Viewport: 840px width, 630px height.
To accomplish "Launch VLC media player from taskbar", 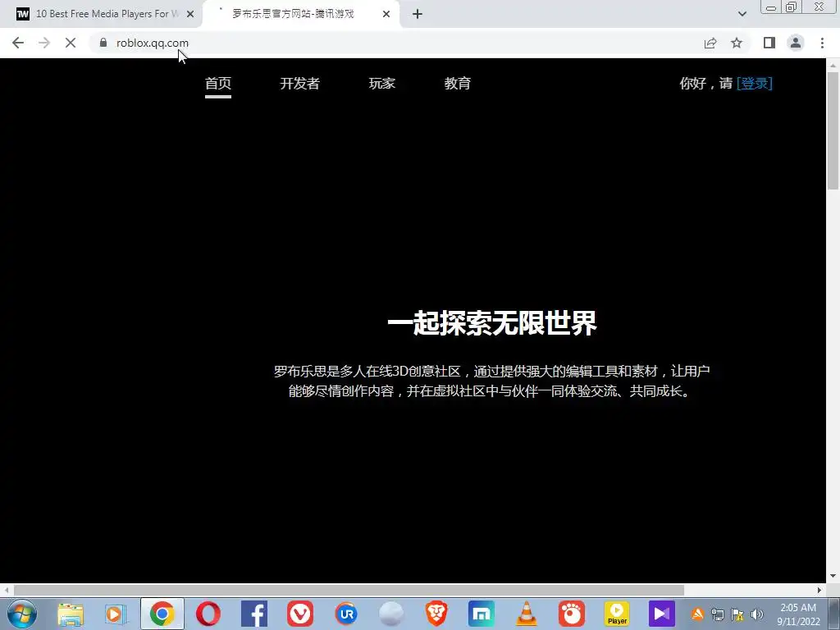I will tap(526, 614).
